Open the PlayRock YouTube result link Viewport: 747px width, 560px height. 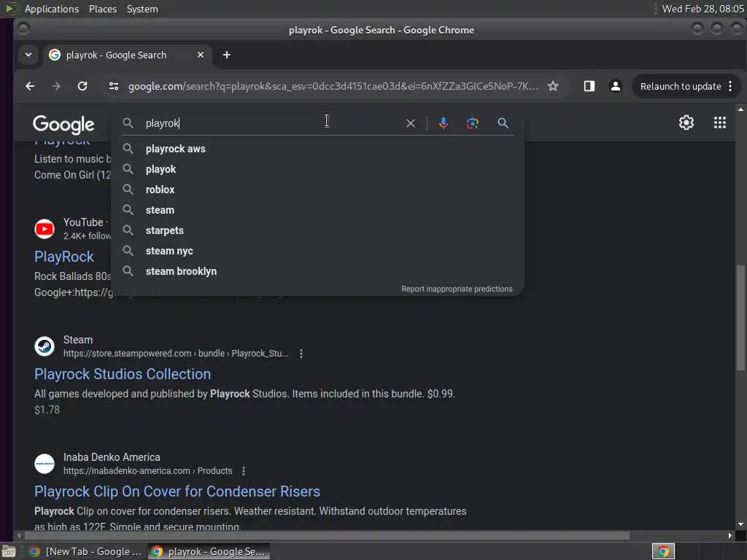click(64, 257)
